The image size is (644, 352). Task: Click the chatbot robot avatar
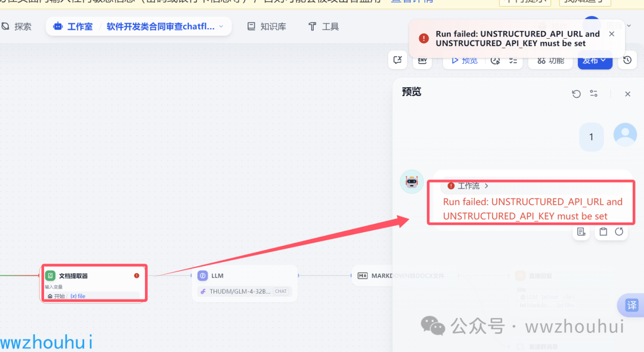coord(411,181)
